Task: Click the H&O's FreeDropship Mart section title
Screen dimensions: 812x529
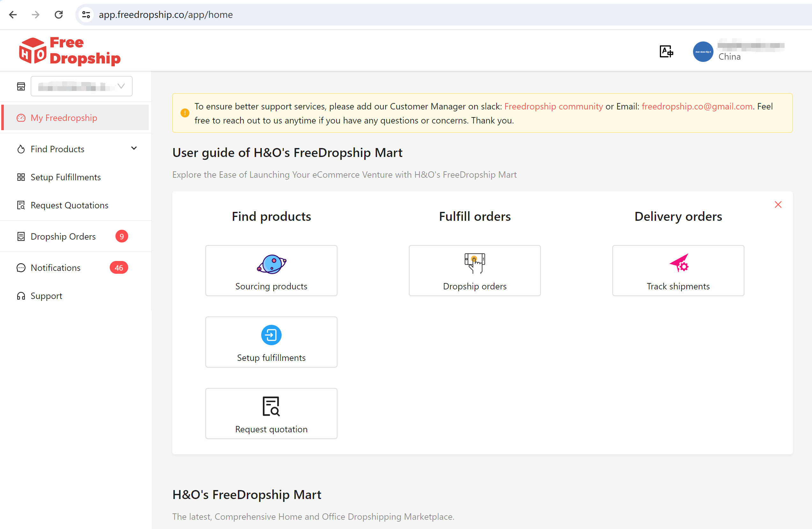Action: click(x=247, y=495)
